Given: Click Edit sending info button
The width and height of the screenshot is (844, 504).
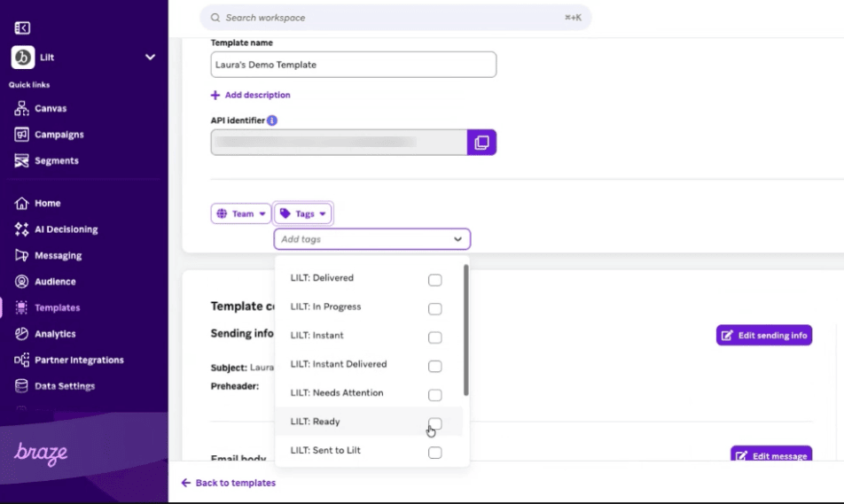Looking at the screenshot, I should (x=764, y=335).
